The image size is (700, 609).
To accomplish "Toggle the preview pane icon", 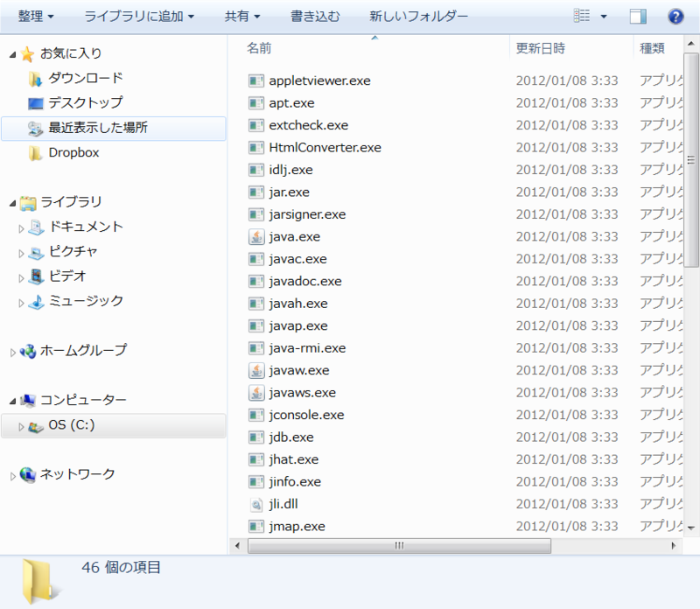I will pyautogui.click(x=638, y=17).
